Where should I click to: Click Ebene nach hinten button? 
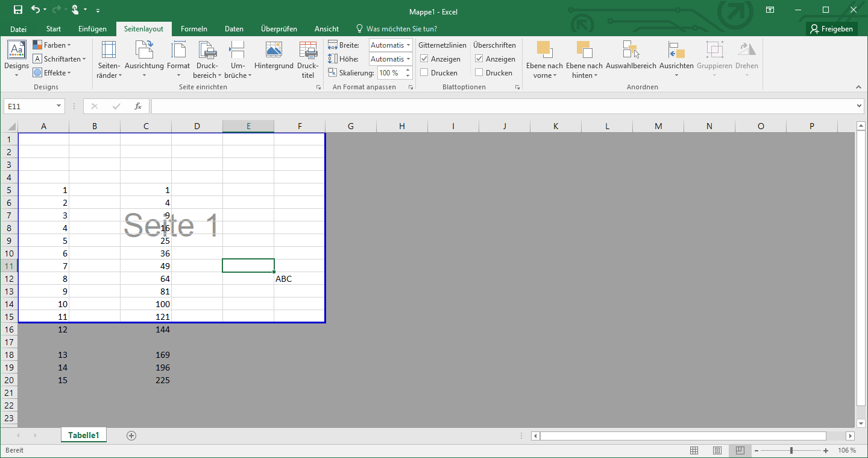pos(584,59)
